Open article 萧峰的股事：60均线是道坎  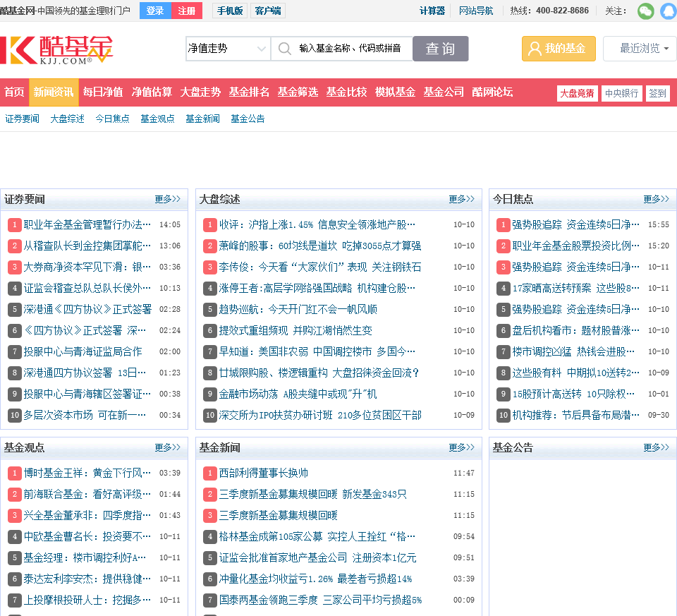click(320, 246)
